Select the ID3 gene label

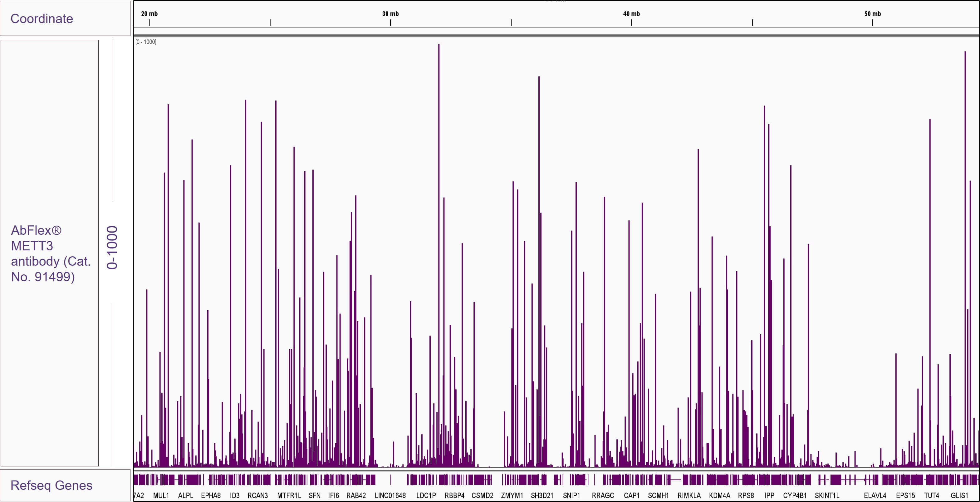click(x=235, y=495)
